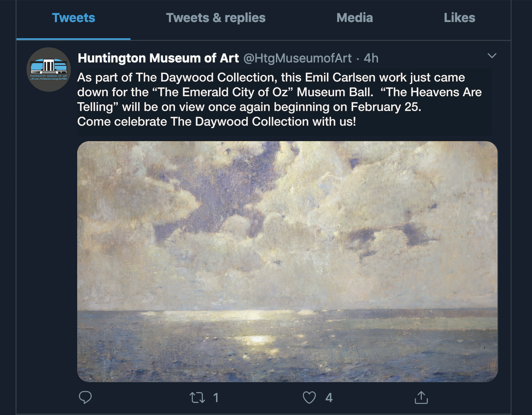Viewport: 532px width, 415px height.
Task: Go to the Likes tab
Action: pyautogui.click(x=459, y=18)
